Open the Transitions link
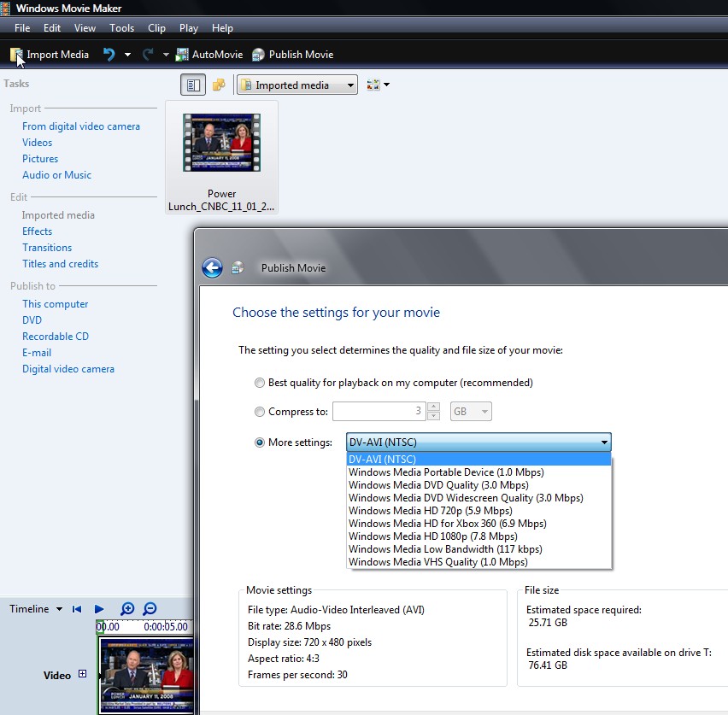Viewport: 728px width, 715px height. pyautogui.click(x=47, y=248)
